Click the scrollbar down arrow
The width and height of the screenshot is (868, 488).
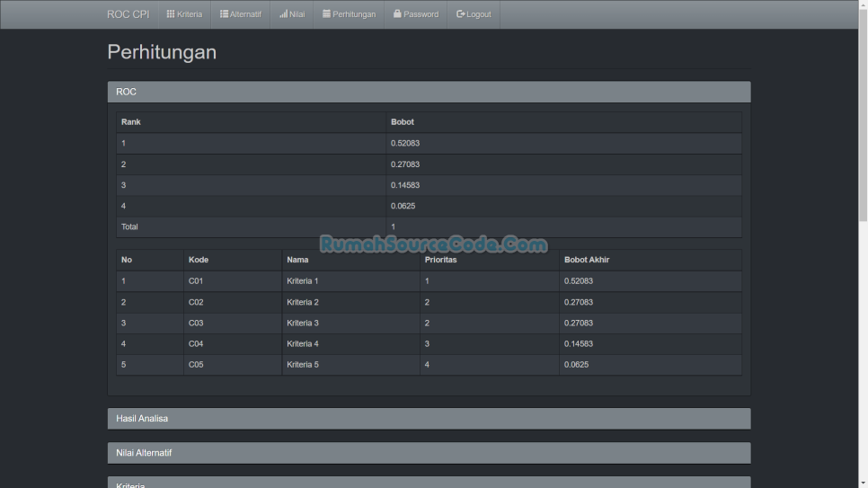point(863,483)
